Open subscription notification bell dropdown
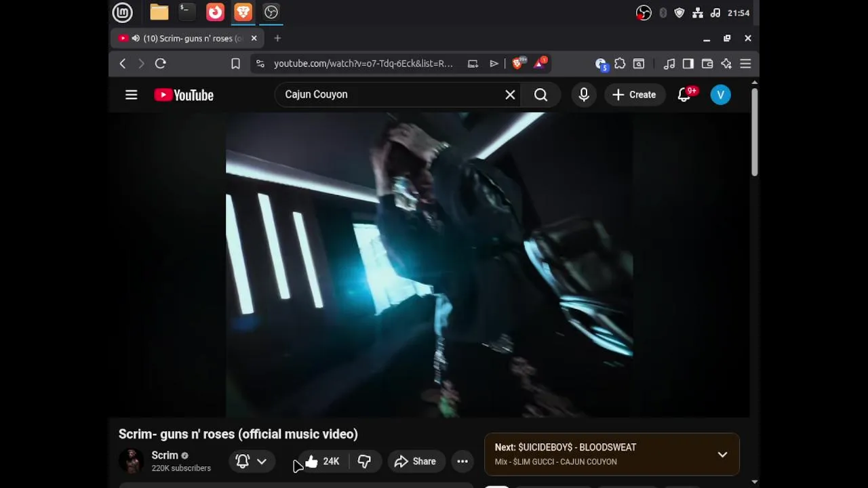The image size is (868, 488). pyautogui.click(x=251, y=462)
